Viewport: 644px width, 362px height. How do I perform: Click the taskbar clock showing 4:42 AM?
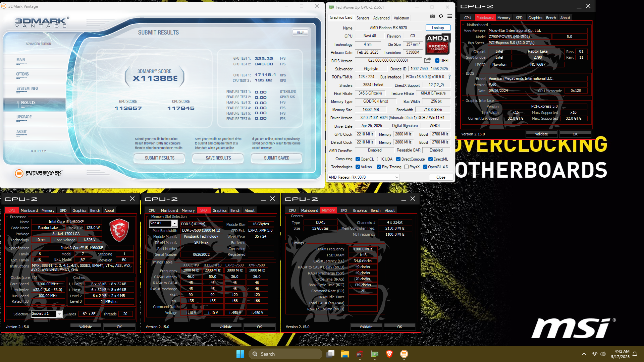point(620,354)
